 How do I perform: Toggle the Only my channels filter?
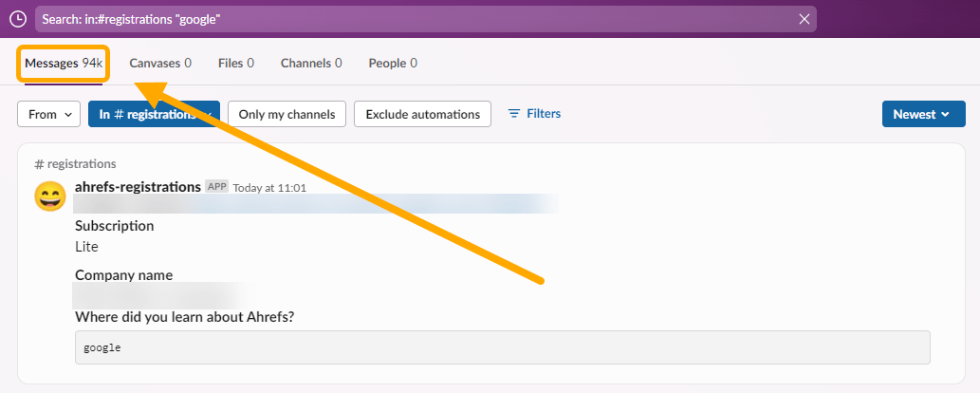tap(287, 114)
